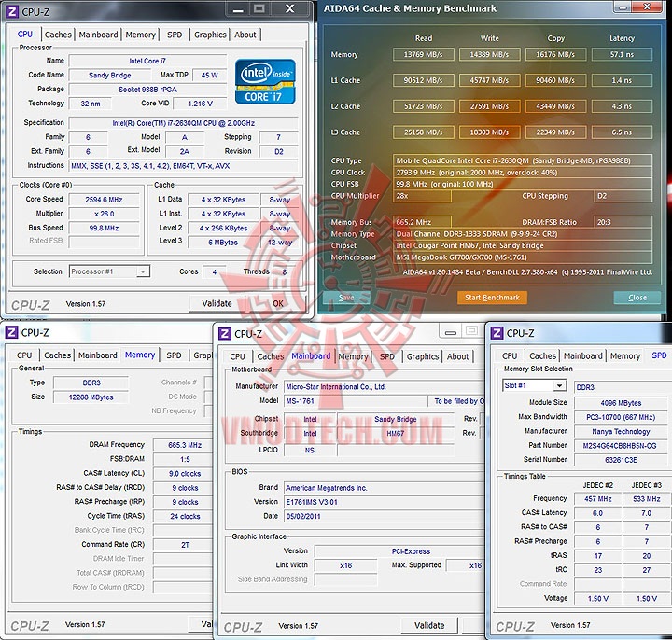Click the Memory Copy value 16176 MB/s
Screen dimensions: 672x640
pyautogui.click(x=555, y=54)
